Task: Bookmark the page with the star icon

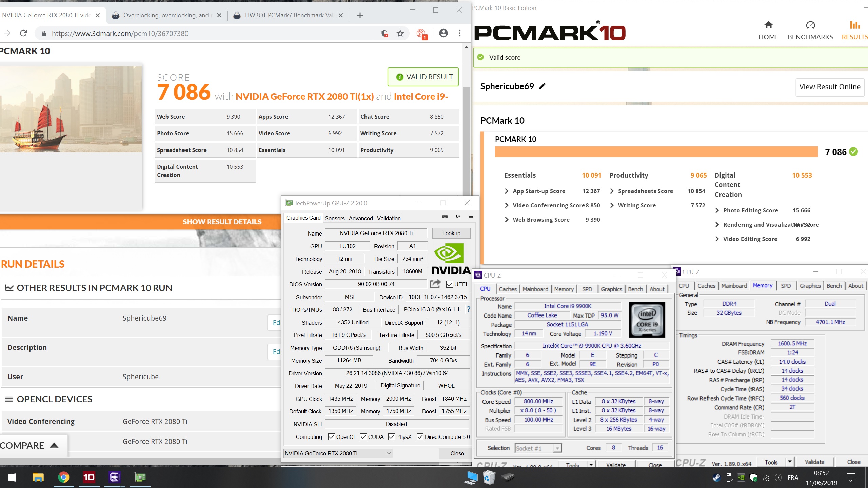Action: 400,33
